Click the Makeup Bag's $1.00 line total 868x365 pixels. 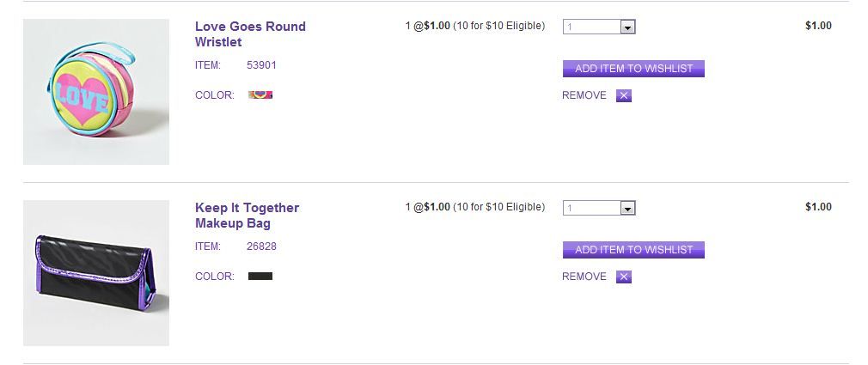tap(818, 207)
